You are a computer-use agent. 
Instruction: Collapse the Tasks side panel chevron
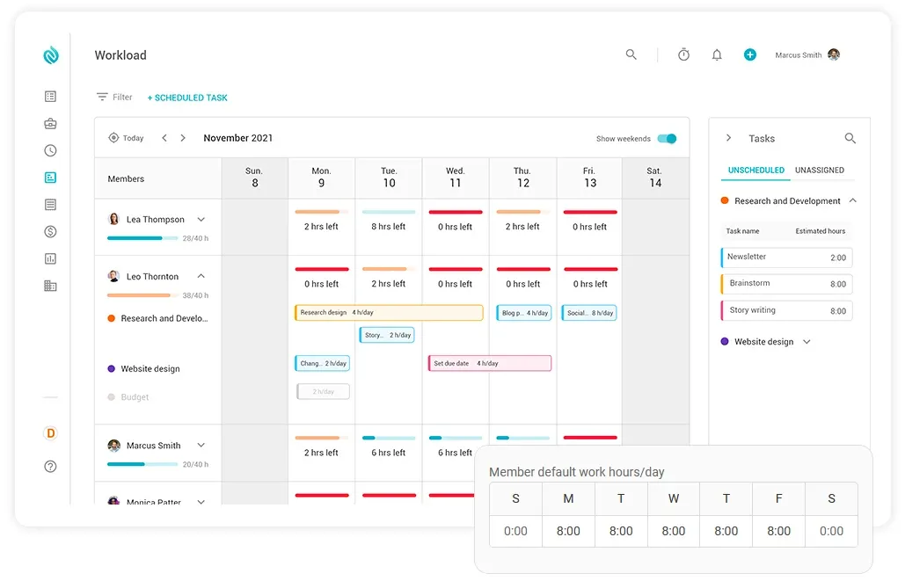tap(728, 138)
